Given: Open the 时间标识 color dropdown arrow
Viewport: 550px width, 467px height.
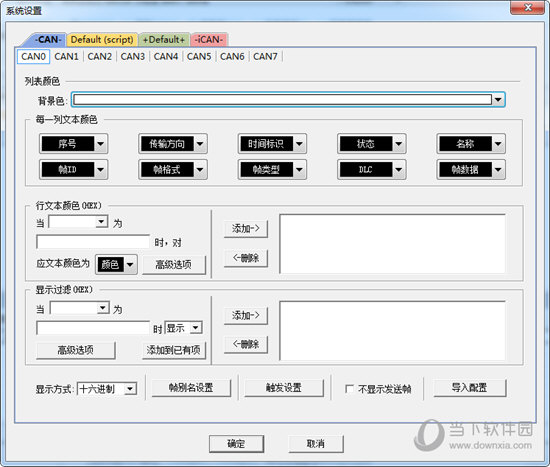Looking at the screenshot, I should coord(299,144).
